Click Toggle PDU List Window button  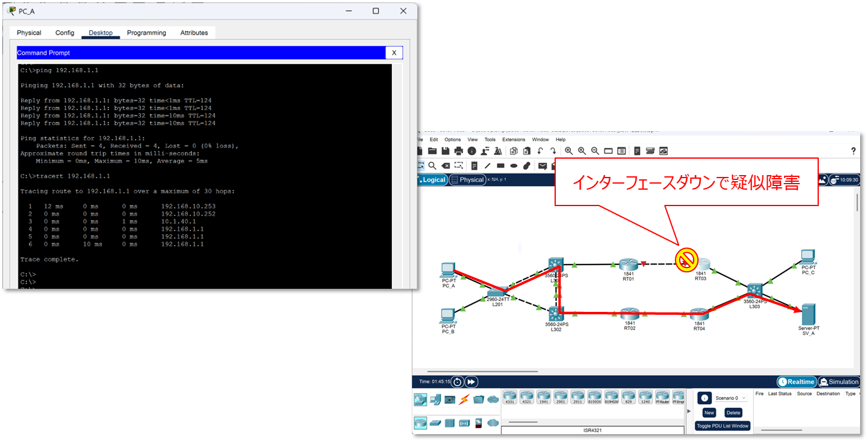coord(722,426)
